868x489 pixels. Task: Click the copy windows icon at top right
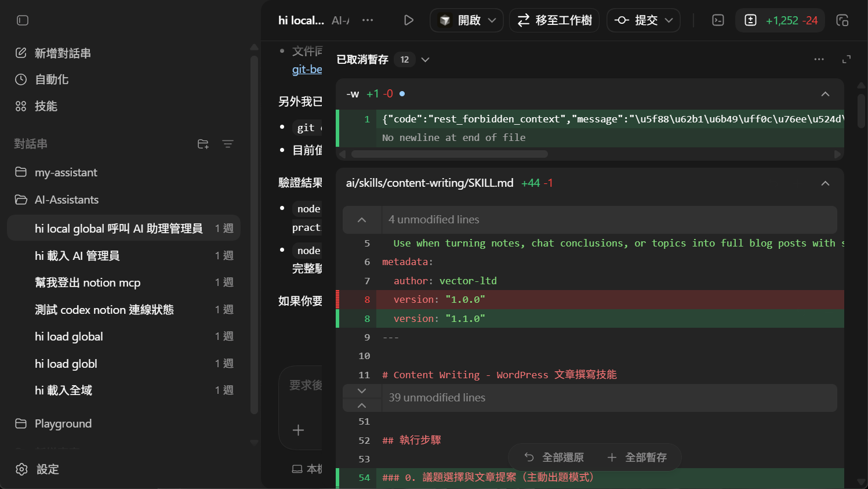tap(842, 20)
